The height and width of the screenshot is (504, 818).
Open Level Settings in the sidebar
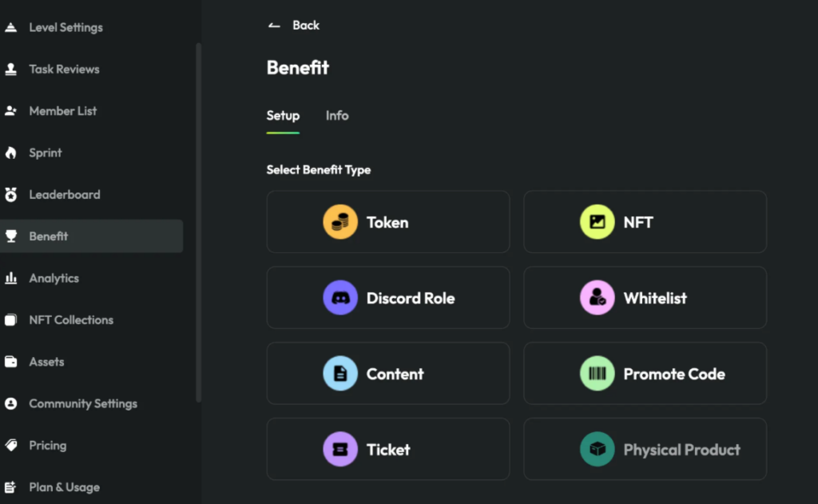[x=66, y=27]
